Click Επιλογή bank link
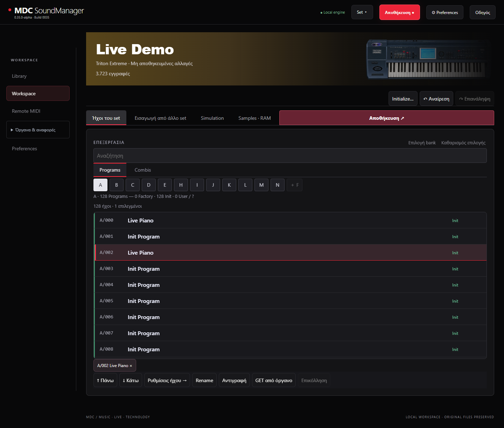The image size is (504, 428). coord(422,143)
